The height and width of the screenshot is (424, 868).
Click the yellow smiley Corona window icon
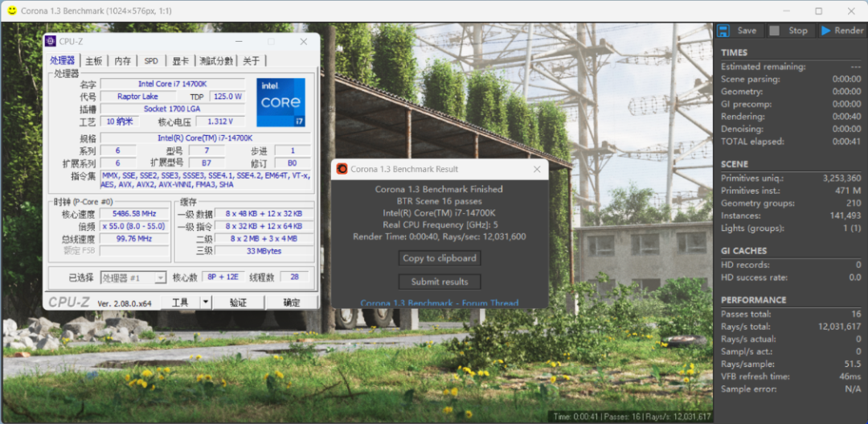[x=11, y=10]
